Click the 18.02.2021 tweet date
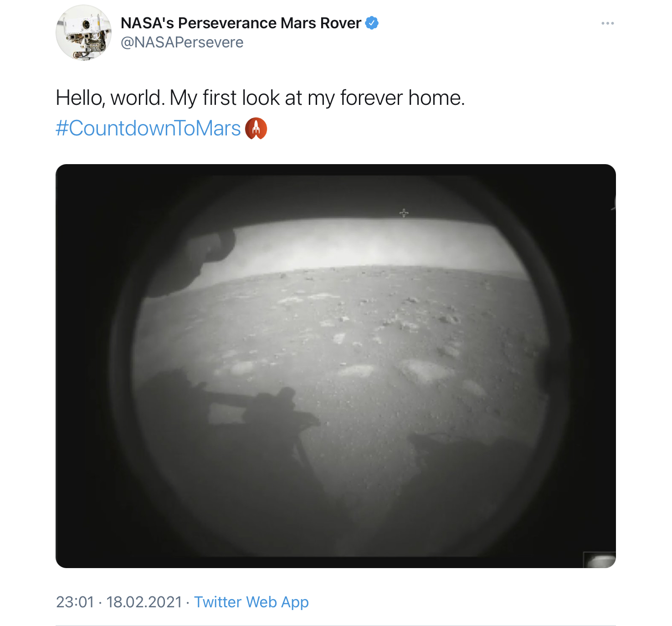672x626 pixels. click(x=144, y=602)
